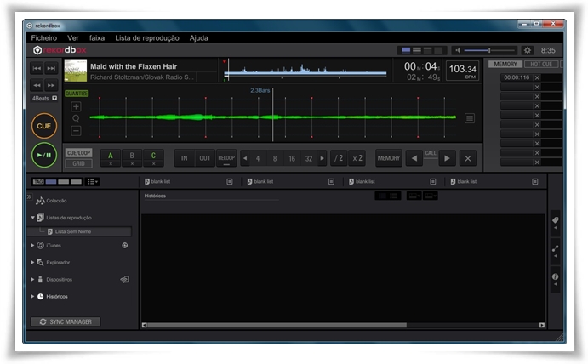Open the faixa menu

pos(97,38)
